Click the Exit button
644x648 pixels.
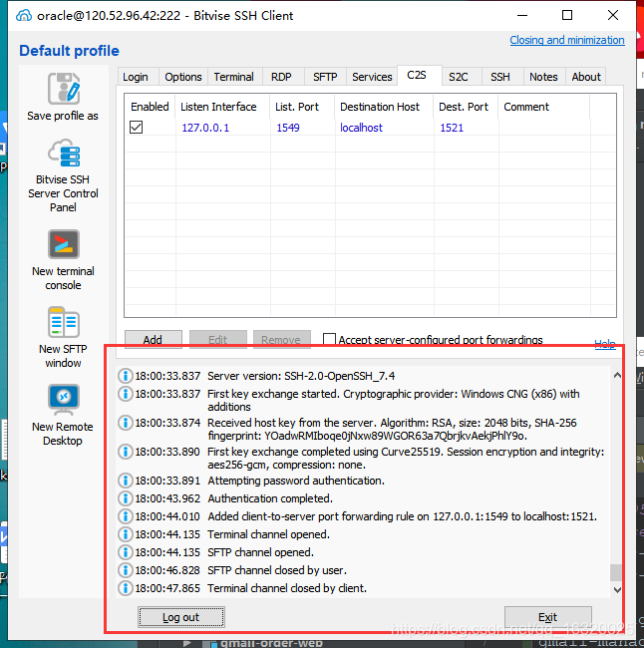pos(547,617)
